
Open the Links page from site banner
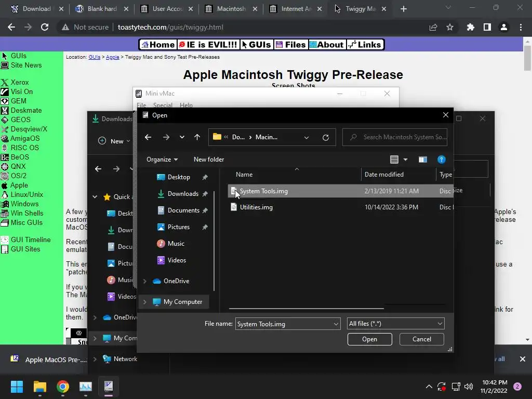tap(365, 45)
